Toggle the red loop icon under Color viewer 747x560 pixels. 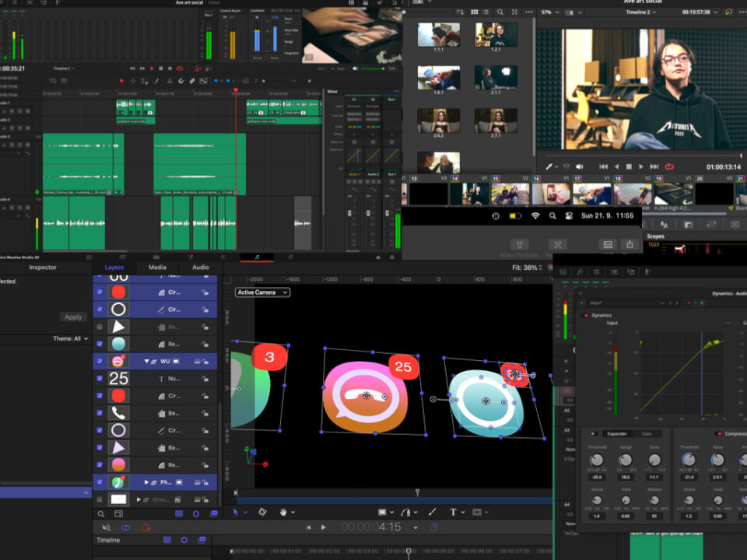669,166
